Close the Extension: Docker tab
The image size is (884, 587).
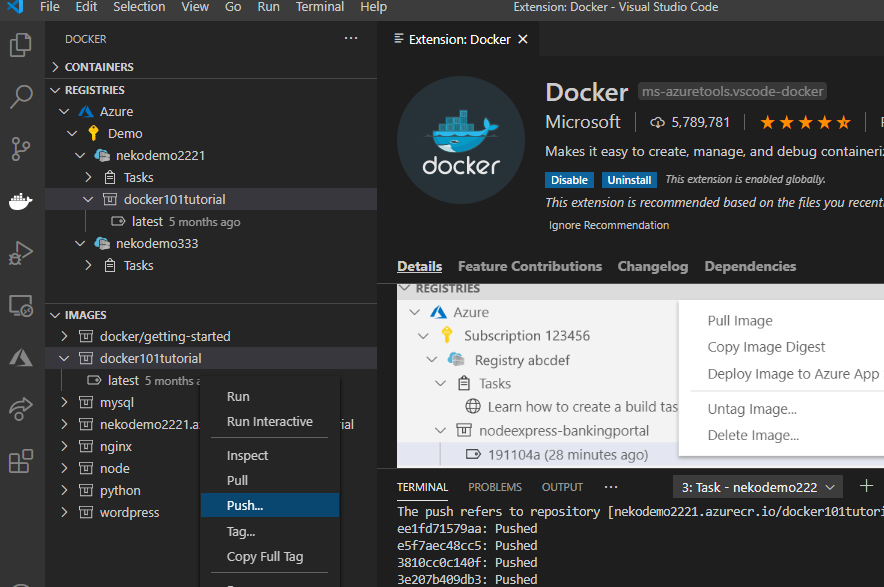[x=523, y=39]
